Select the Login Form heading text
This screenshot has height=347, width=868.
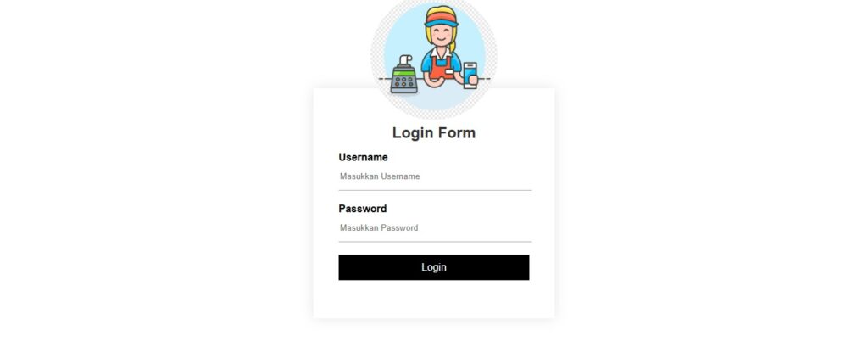(434, 133)
